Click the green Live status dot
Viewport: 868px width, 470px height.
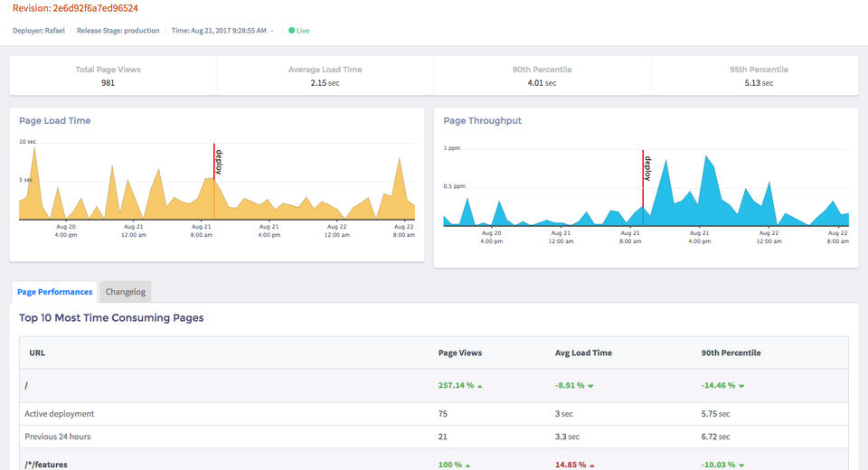click(x=291, y=31)
